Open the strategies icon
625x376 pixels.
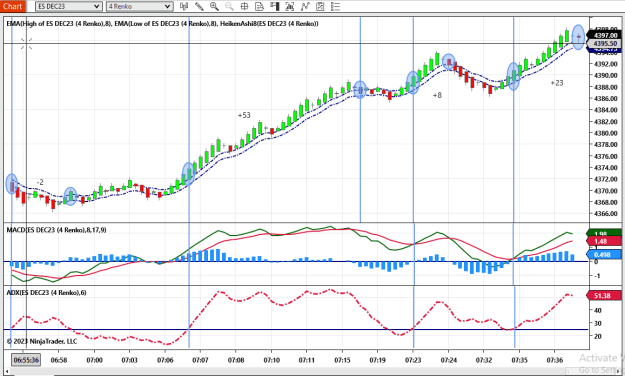(x=320, y=6)
